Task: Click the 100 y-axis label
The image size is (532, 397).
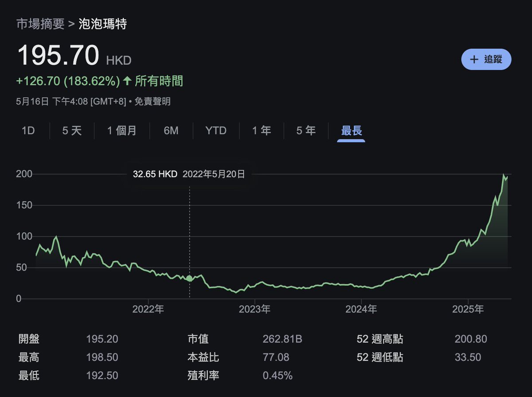Action: 24,236
